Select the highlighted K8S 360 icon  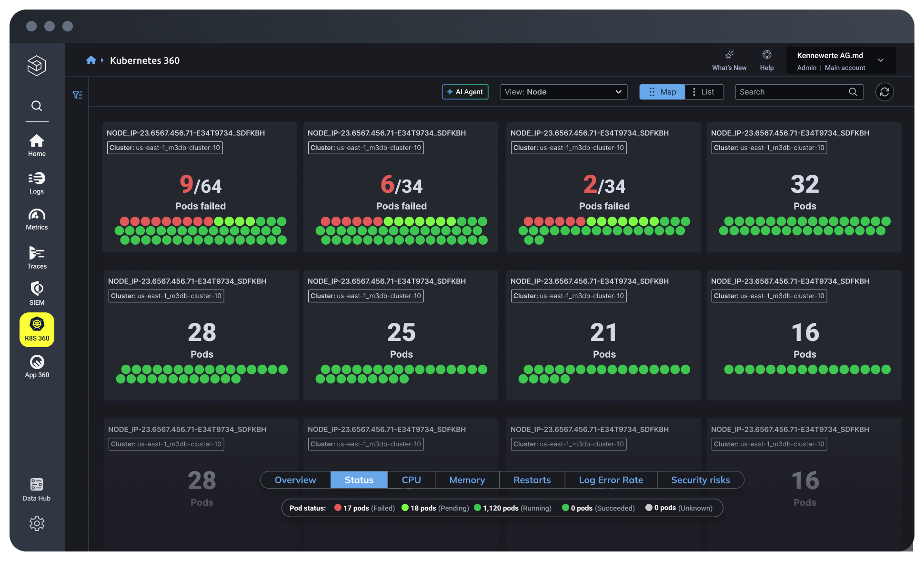pos(37,329)
